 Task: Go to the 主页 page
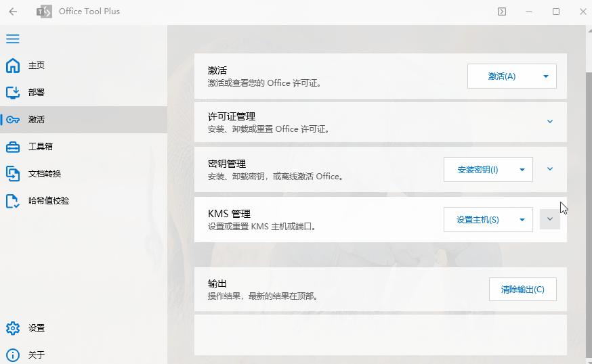(x=83, y=66)
